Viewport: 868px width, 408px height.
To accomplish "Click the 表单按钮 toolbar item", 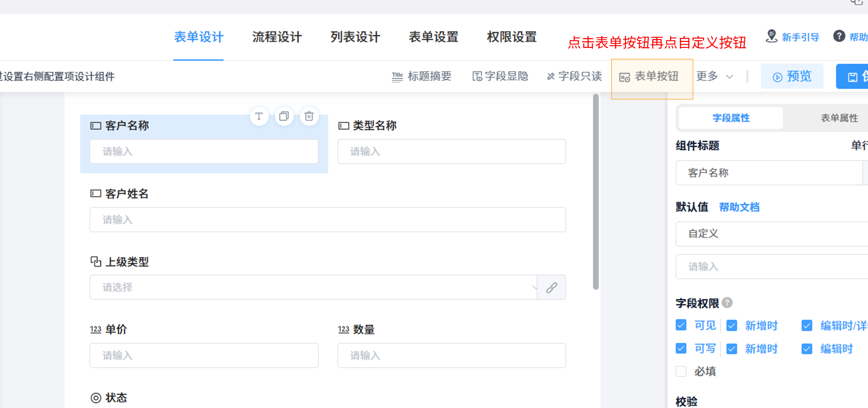I will tap(649, 76).
